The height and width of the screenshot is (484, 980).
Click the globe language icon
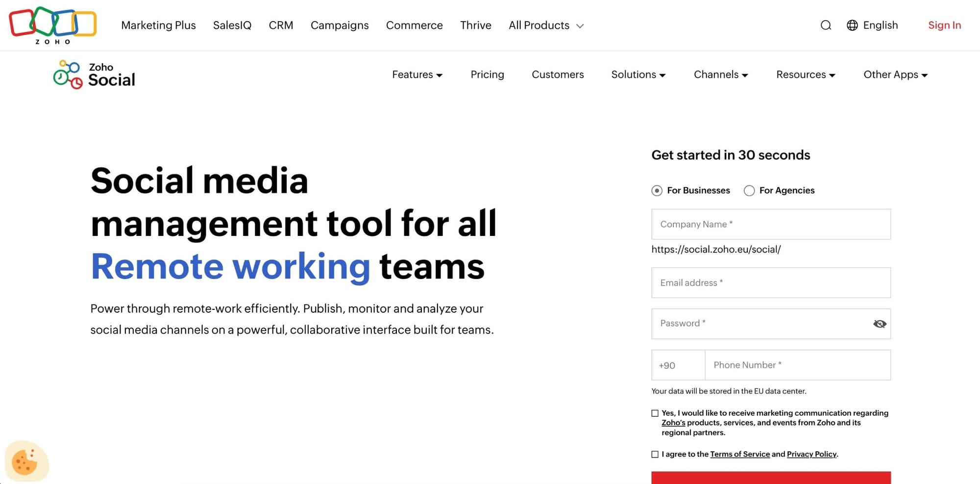pos(853,25)
